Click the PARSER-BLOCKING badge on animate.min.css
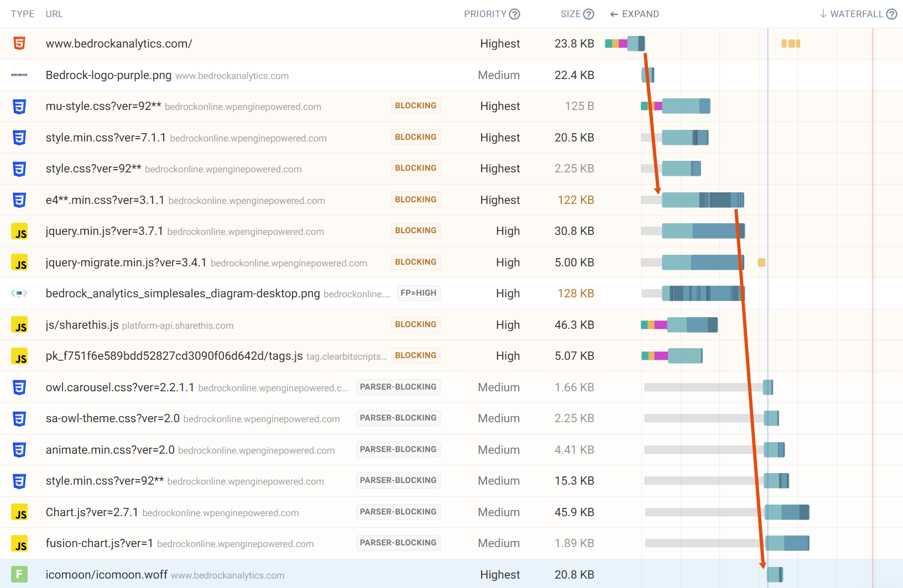Viewport: 903px width, 588px height. (x=398, y=449)
